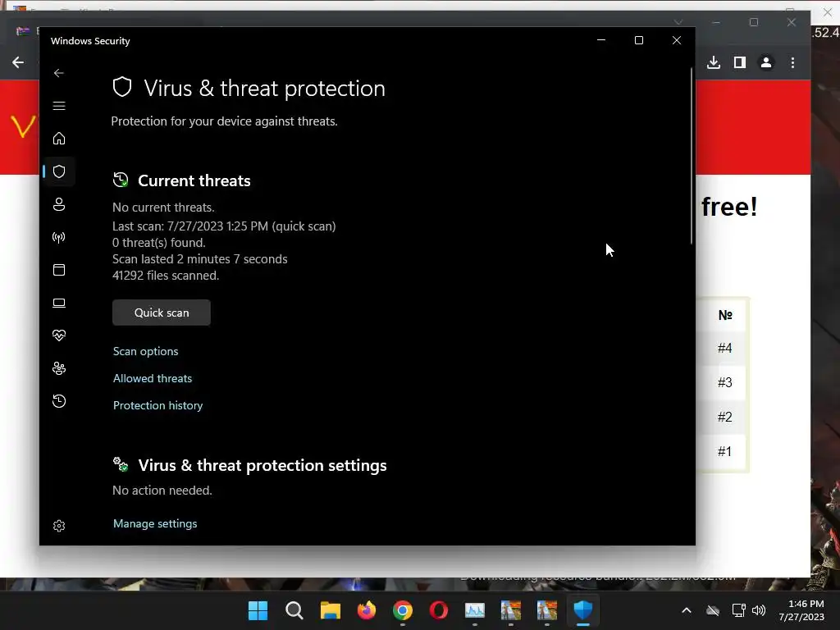Open Manage settings link

155,523
